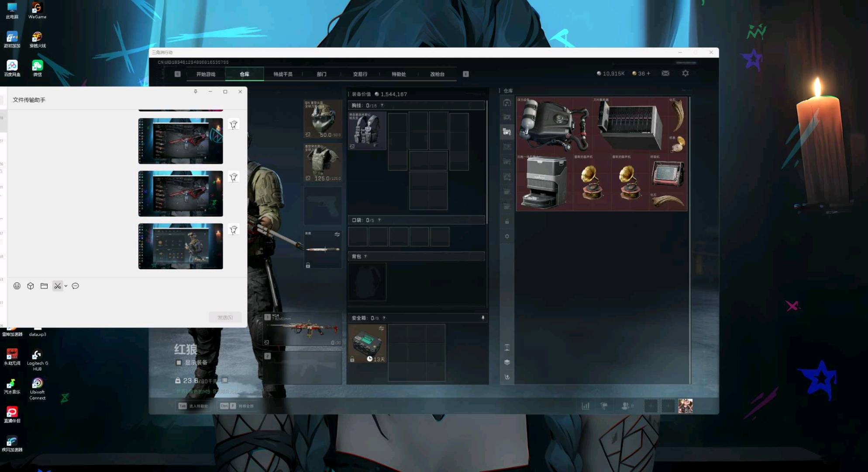This screenshot has height=472, width=868.
Task: Click the WeChat screenshot scissors tool
Action: (x=58, y=286)
